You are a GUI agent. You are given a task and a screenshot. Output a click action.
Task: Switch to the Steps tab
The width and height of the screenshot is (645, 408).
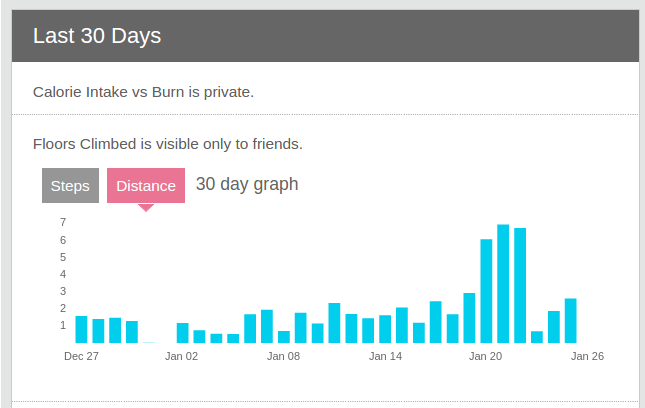coord(70,185)
